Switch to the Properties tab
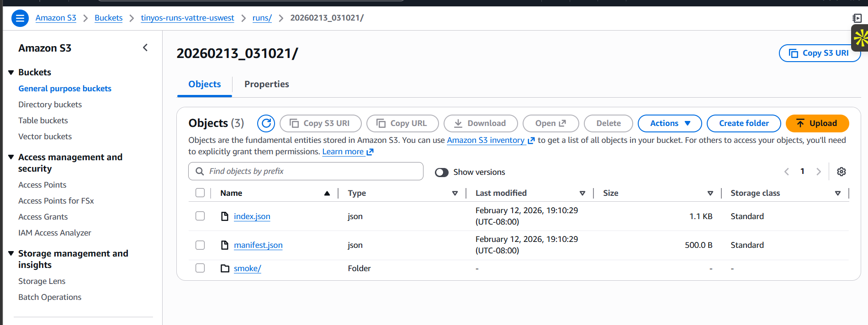The width and height of the screenshot is (868, 325). coord(267,84)
